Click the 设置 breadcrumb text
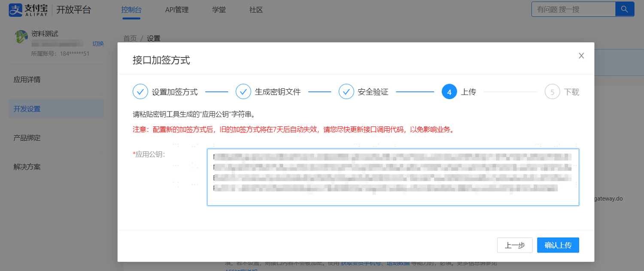Screen dimensions: 644x271 (153, 39)
